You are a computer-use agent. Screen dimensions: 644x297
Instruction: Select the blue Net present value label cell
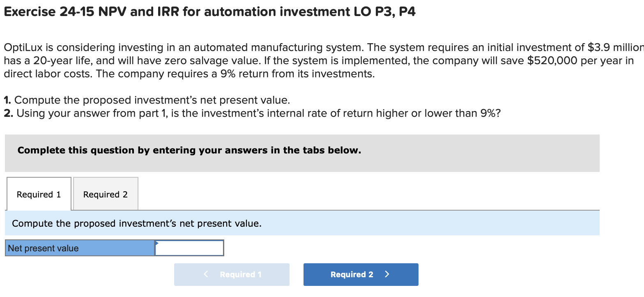[x=79, y=248]
